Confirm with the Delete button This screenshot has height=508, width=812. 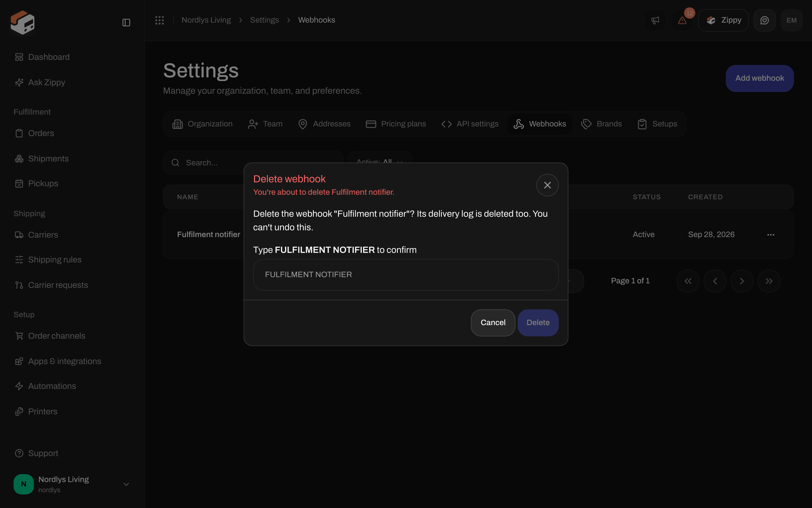538,323
